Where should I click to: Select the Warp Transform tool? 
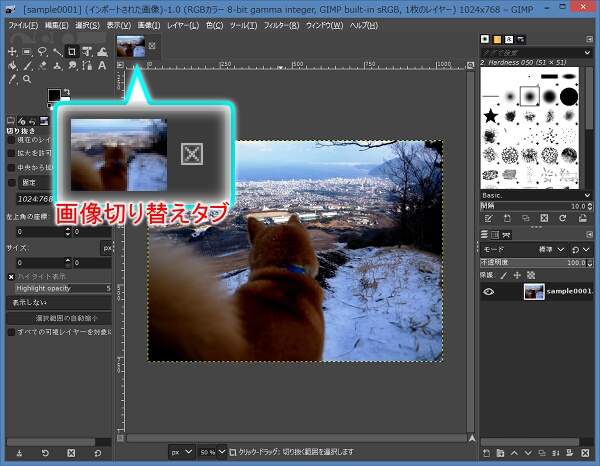[x=102, y=51]
